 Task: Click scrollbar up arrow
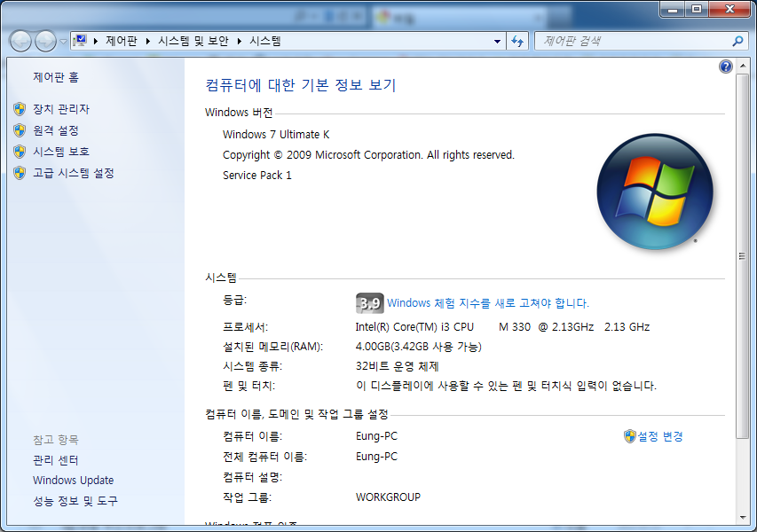[x=743, y=66]
